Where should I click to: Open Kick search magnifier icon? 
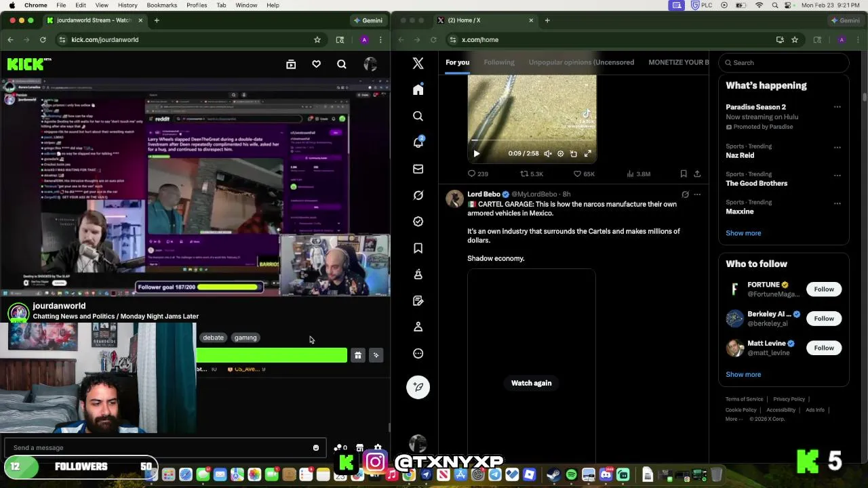tap(342, 64)
